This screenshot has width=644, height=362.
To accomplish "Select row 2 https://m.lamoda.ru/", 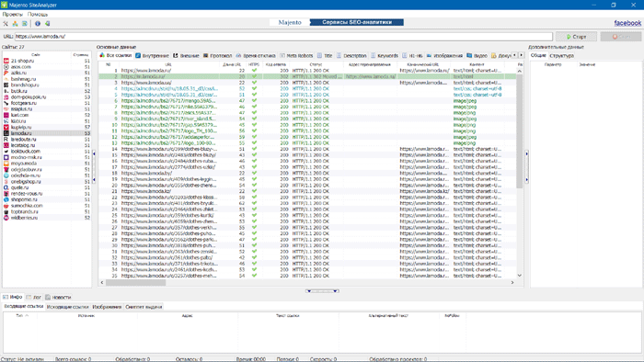I will [x=307, y=76].
